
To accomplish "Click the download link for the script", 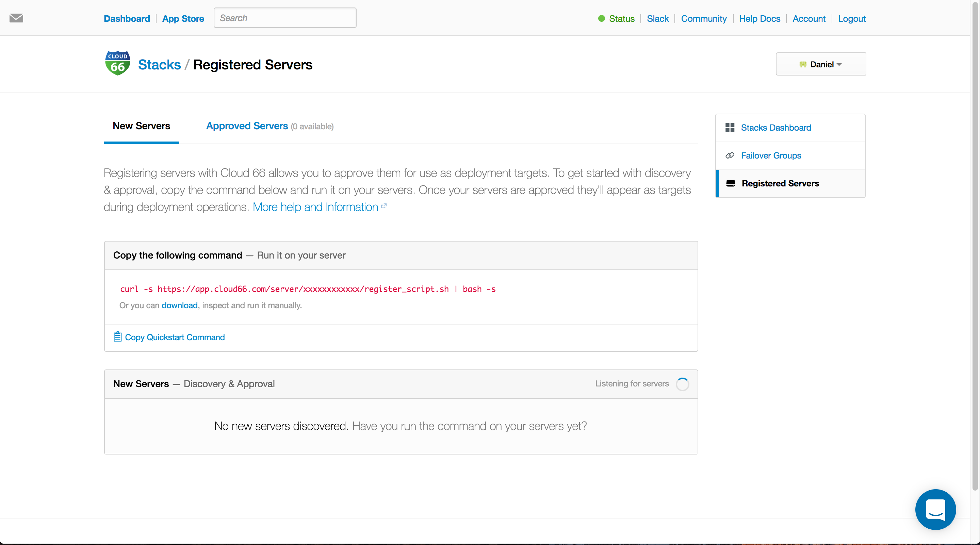I will (x=179, y=305).
